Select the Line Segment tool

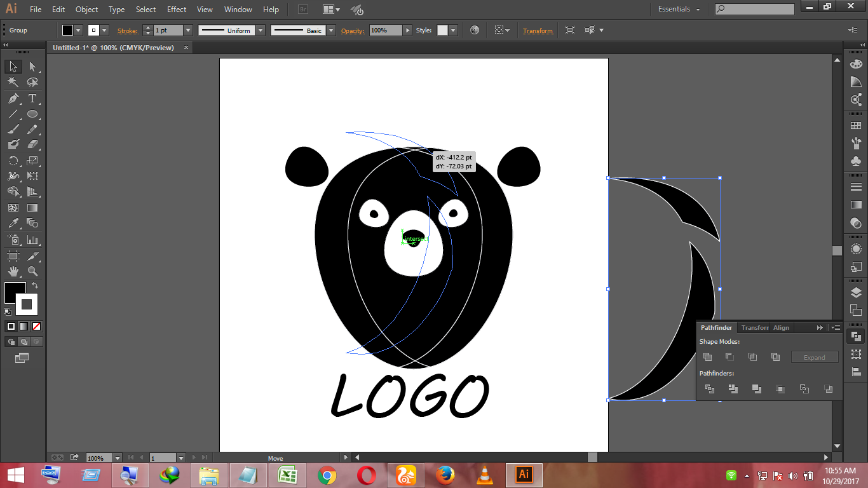click(x=13, y=114)
